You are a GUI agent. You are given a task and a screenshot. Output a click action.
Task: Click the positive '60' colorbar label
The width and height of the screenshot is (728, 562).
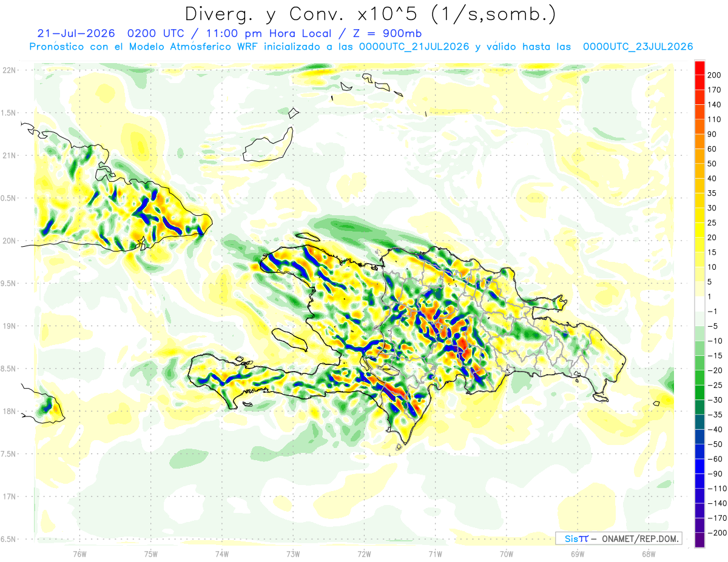(713, 149)
